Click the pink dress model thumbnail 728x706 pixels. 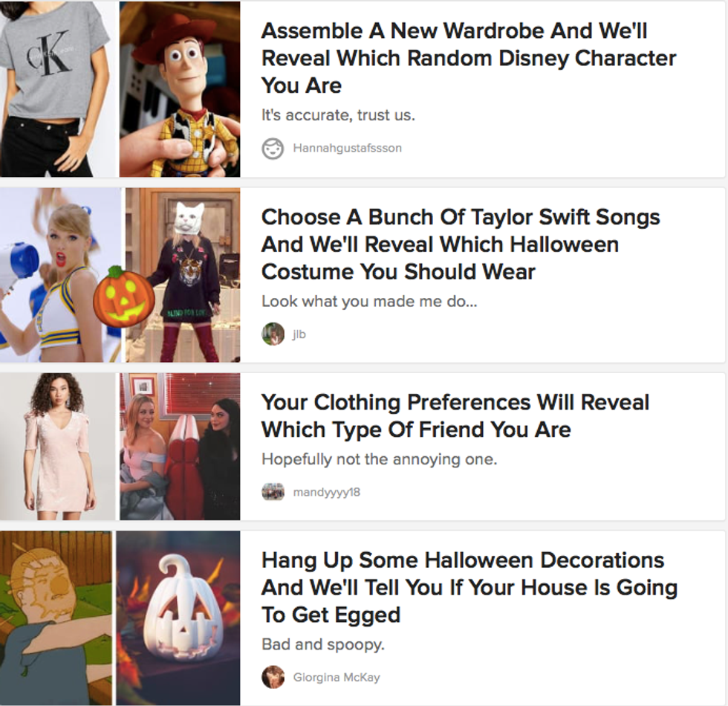[x=57, y=446]
